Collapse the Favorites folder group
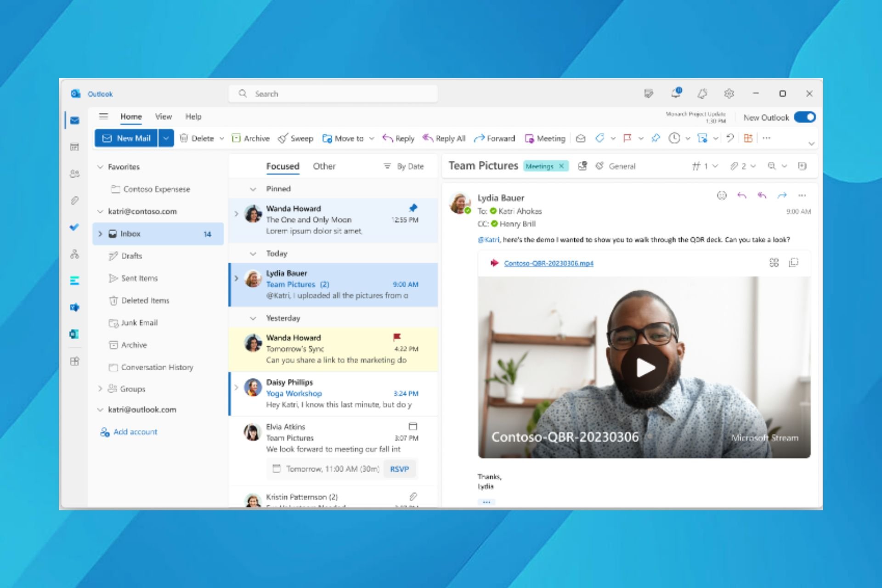This screenshot has height=588, width=882. coord(100,167)
